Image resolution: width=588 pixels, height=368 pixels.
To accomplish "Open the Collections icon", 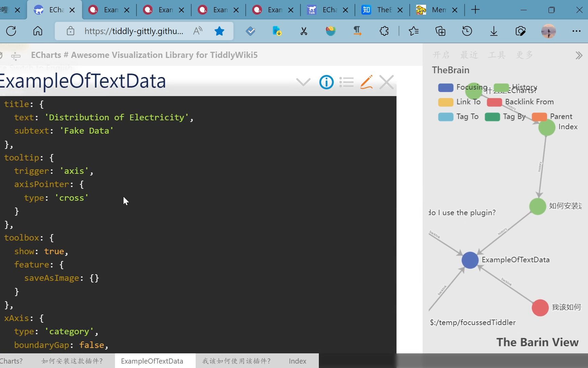I will tap(441, 31).
